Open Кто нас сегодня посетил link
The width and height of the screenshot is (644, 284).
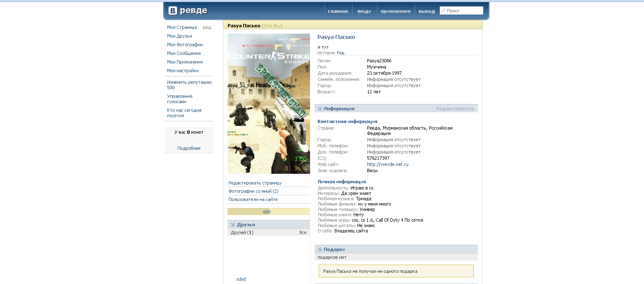(184, 113)
